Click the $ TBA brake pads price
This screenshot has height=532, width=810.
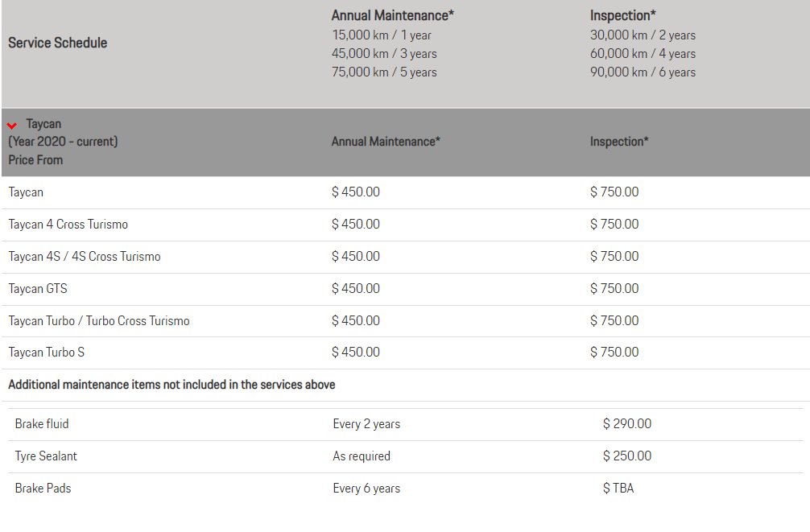pyautogui.click(x=618, y=488)
